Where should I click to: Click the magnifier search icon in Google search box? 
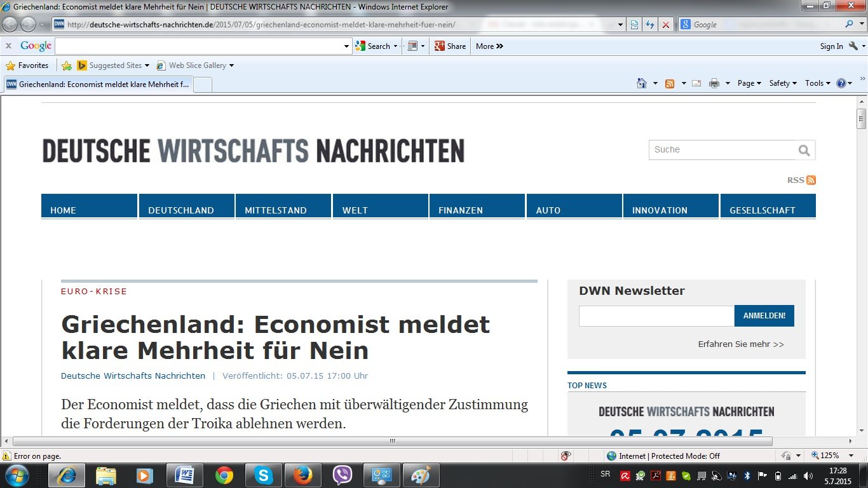849,24
